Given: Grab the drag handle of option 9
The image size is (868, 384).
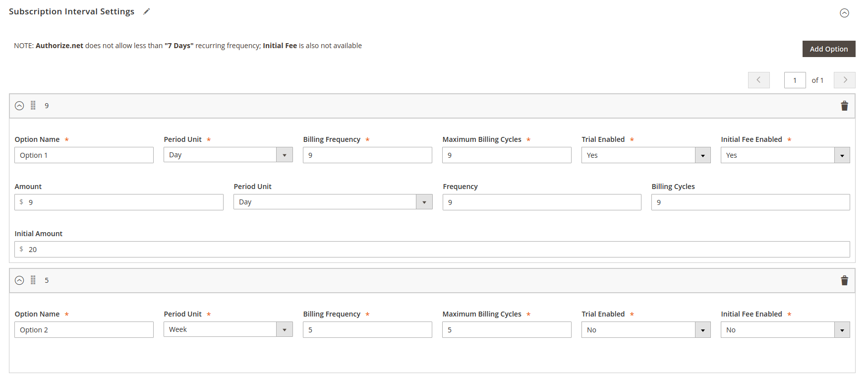Looking at the screenshot, I should click(x=33, y=106).
